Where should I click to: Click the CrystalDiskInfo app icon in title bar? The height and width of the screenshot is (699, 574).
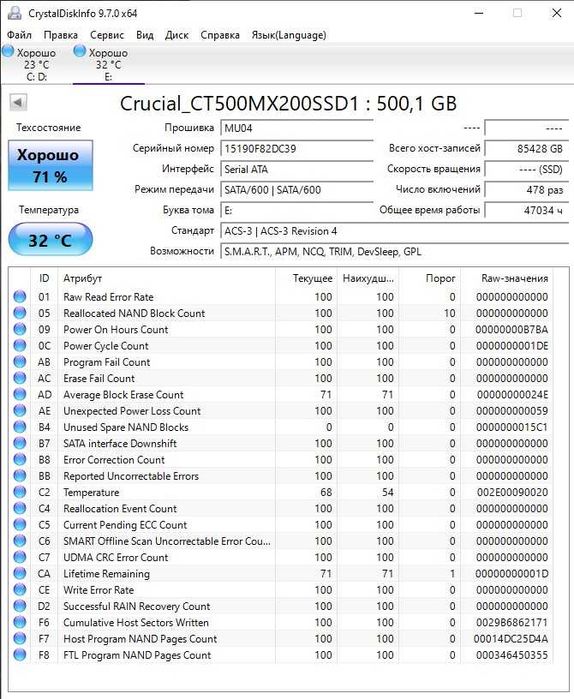tap(14, 13)
